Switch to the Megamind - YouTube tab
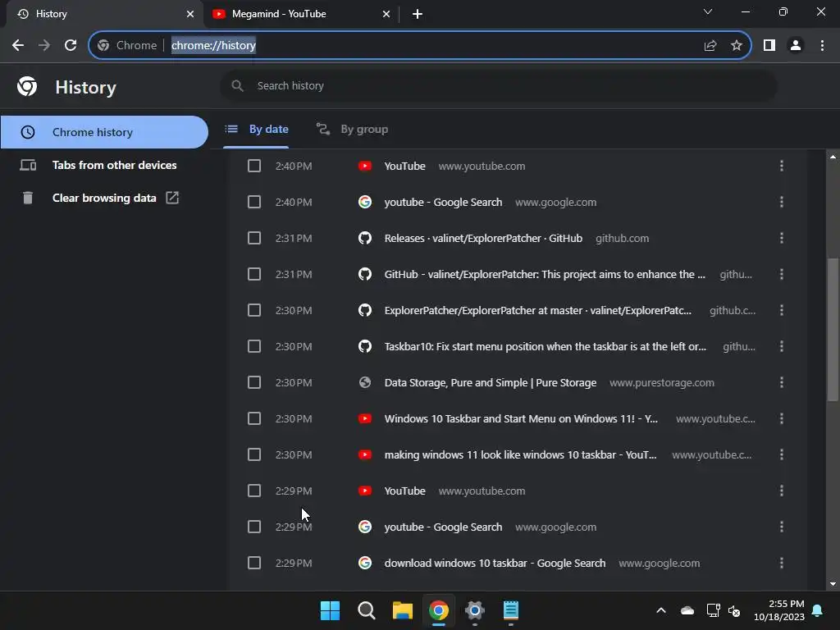 [x=300, y=14]
